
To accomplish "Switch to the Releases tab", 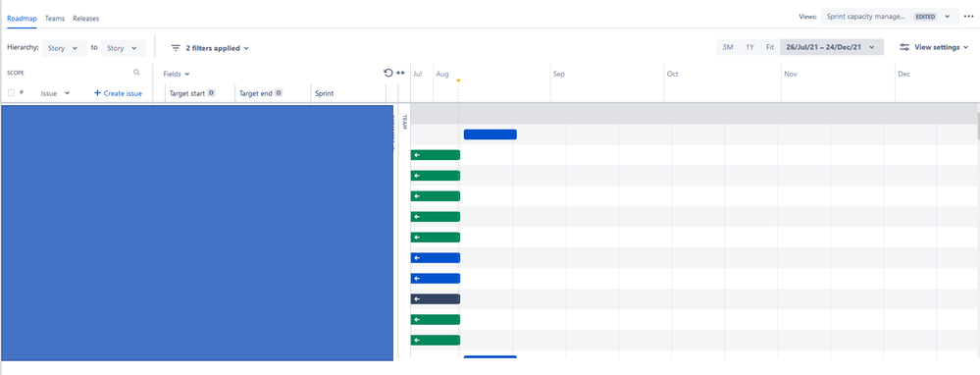I will coord(85,19).
